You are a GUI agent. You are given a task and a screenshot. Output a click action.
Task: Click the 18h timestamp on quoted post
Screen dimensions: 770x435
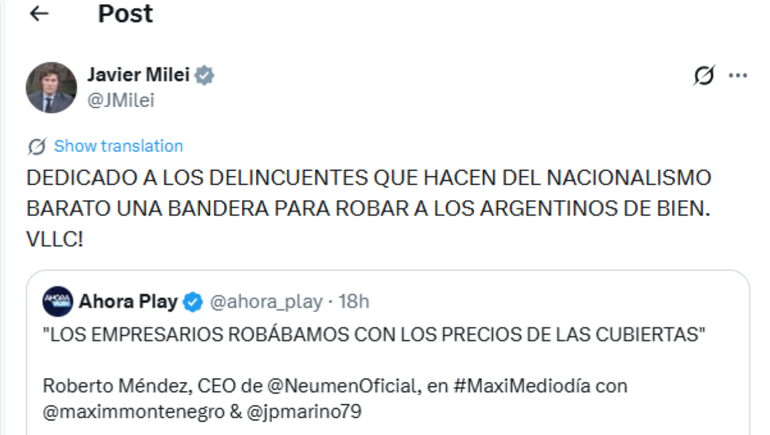(x=354, y=301)
